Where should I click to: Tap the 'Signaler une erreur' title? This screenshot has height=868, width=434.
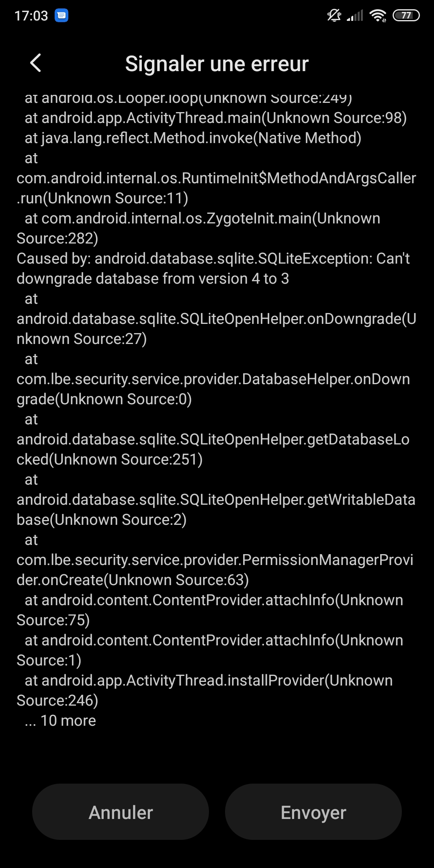click(x=217, y=63)
